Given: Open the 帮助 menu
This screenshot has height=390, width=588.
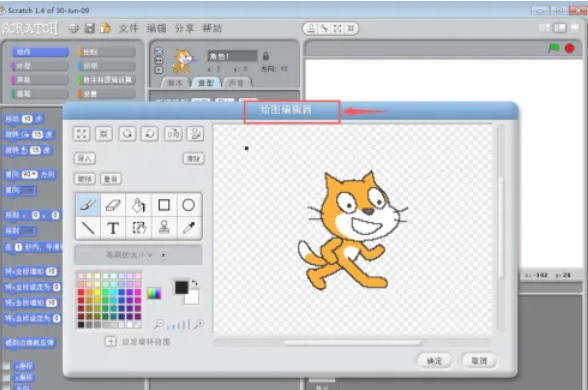Looking at the screenshot, I should coord(212,28).
